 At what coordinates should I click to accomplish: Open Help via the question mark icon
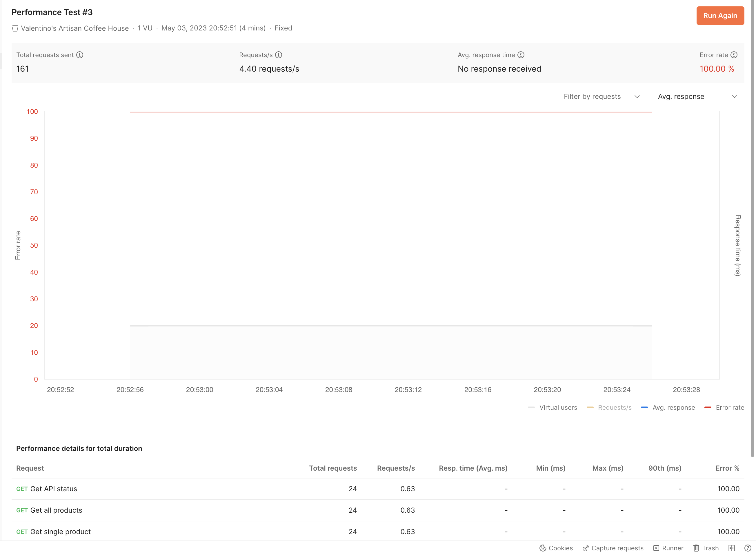(x=748, y=548)
